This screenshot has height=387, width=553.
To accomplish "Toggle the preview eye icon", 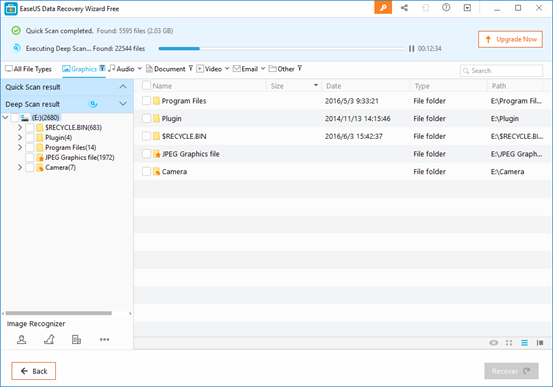I will 494,343.
